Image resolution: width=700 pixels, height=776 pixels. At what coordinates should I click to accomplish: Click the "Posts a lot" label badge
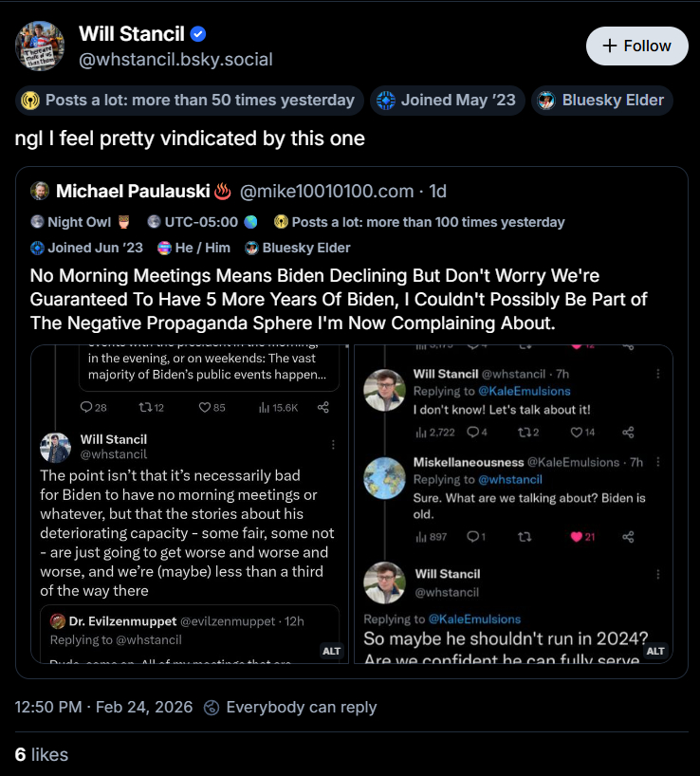(x=189, y=100)
